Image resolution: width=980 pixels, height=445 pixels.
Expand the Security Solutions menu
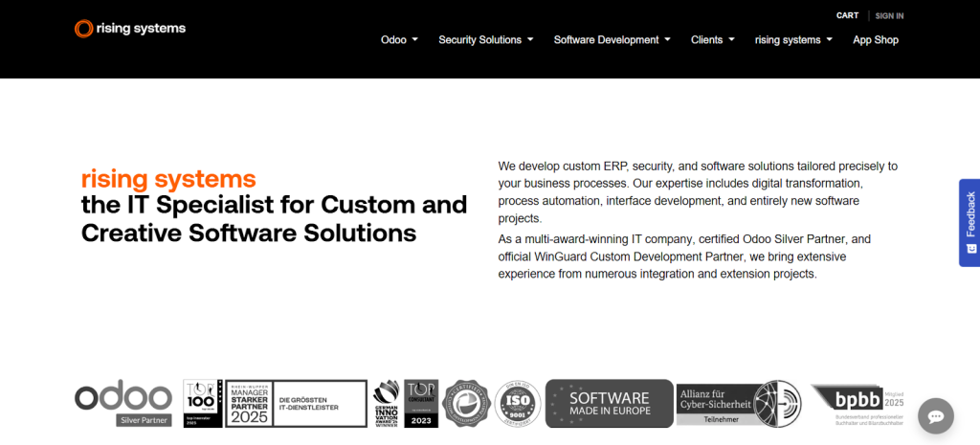click(485, 40)
